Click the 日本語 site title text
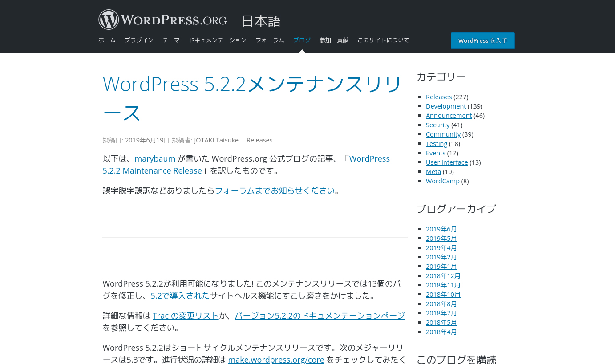615x364 pixels. 261,21
